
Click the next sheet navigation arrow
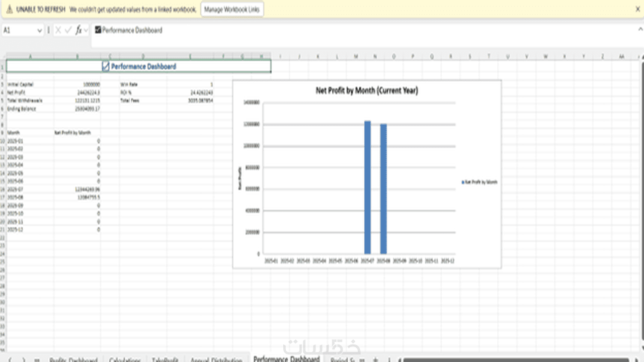click(23, 359)
